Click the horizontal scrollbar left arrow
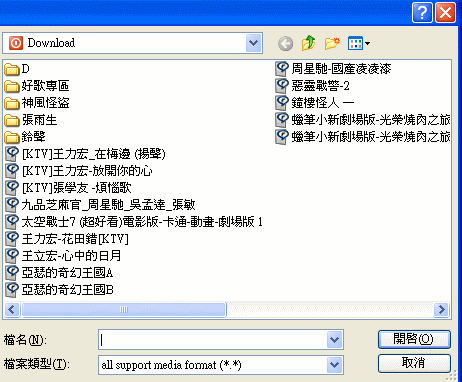This screenshot has width=462, height=382. click(x=12, y=310)
